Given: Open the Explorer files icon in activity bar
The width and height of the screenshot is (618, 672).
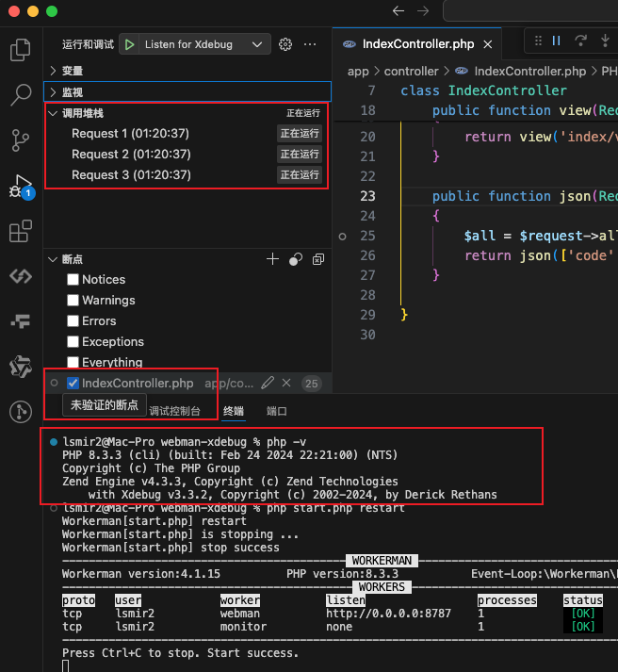Looking at the screenshot, I should pyautogui.click(x=20, y=49).
